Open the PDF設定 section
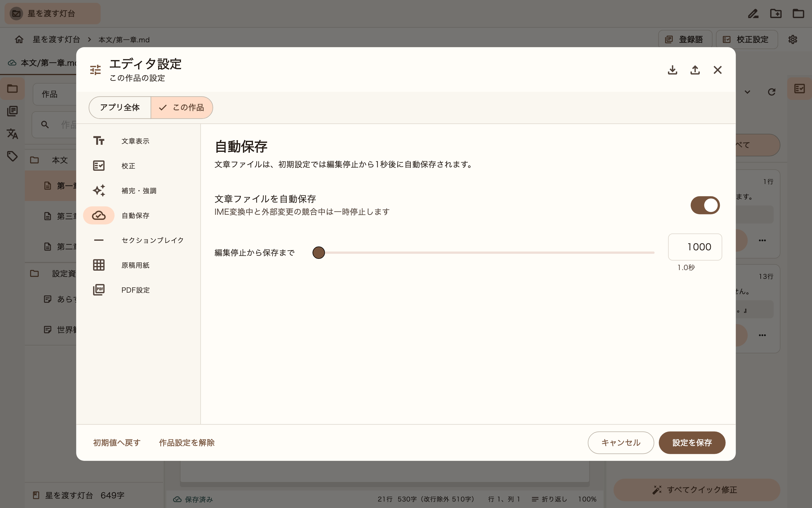 point(138,290)
